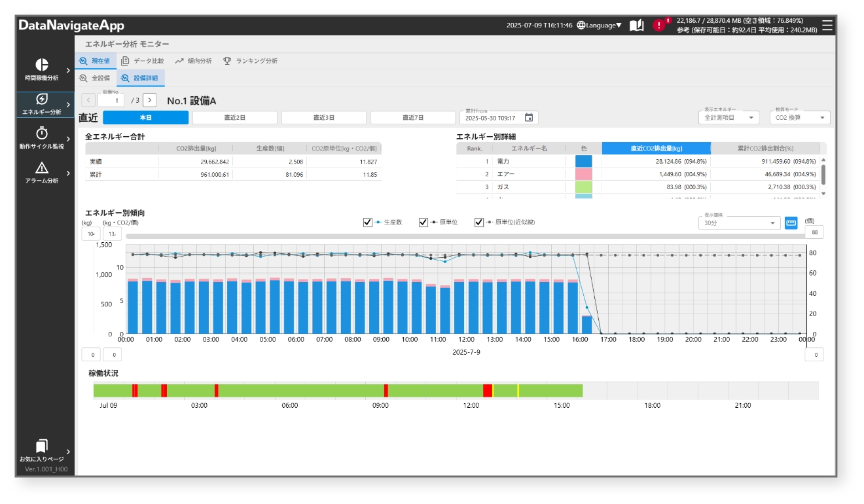Expand the 表示エネルギー dropdown
This screenshot has height=504, width=864.
(729, 118)
